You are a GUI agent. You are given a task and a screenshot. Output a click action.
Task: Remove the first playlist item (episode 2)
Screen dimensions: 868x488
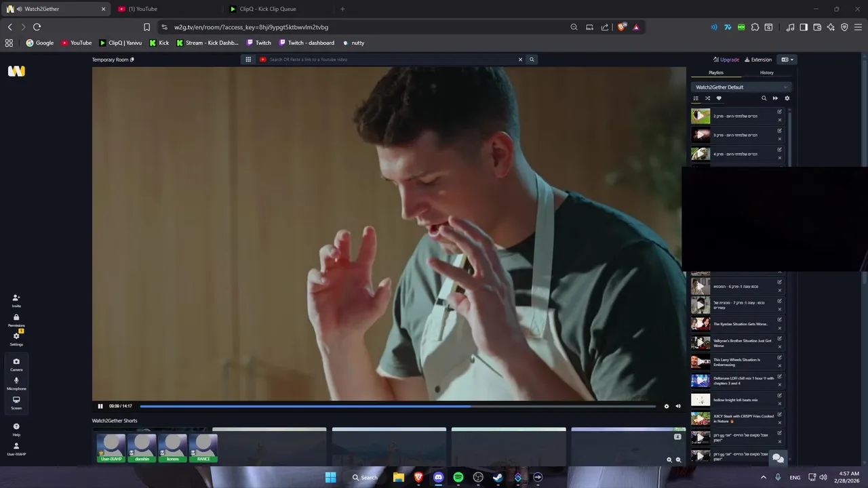click(x=779, y=120)
